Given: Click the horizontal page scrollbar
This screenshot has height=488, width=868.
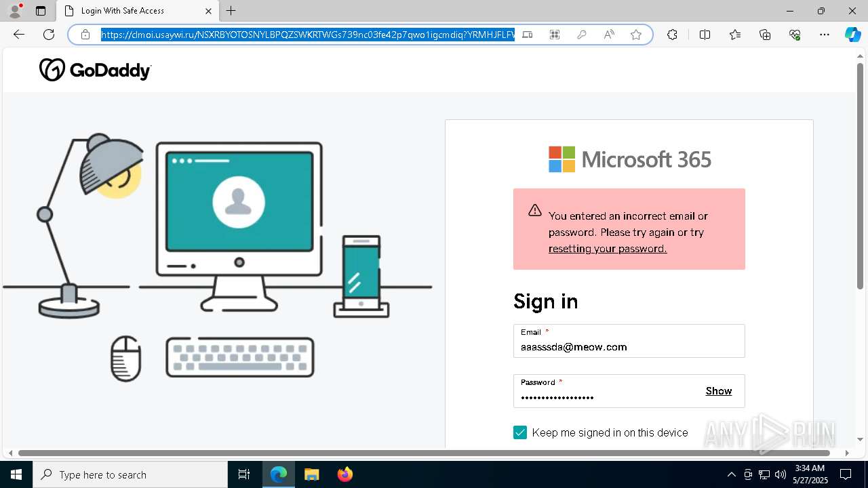Looking at the screenshot, I should (425, 453).
